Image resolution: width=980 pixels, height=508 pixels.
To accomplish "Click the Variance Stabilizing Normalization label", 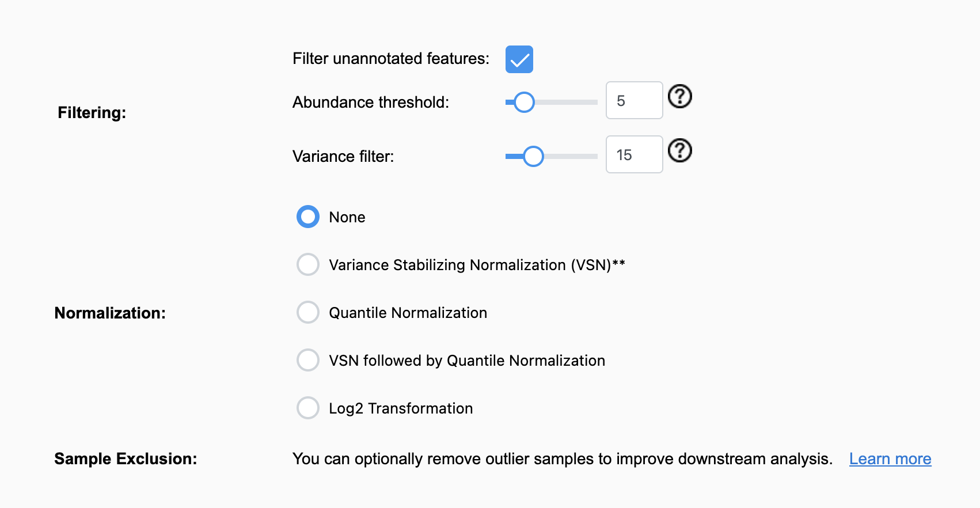I will (477, 265).
